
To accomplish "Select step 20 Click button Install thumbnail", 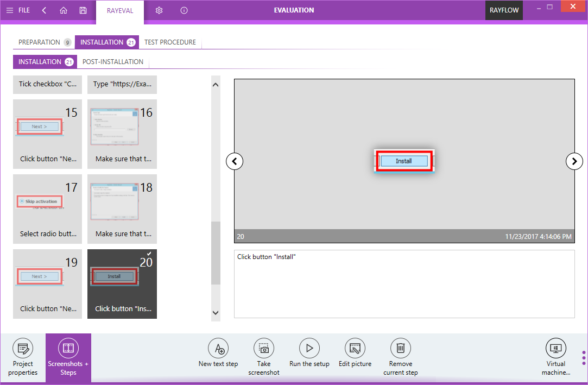I will [x=122, y=284].
